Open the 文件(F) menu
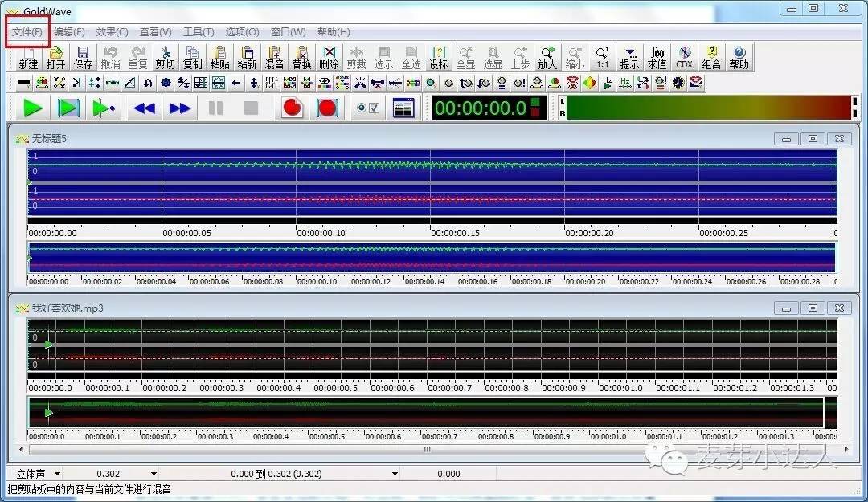Viewport: 868px width, 502px height. coord(27,32)
